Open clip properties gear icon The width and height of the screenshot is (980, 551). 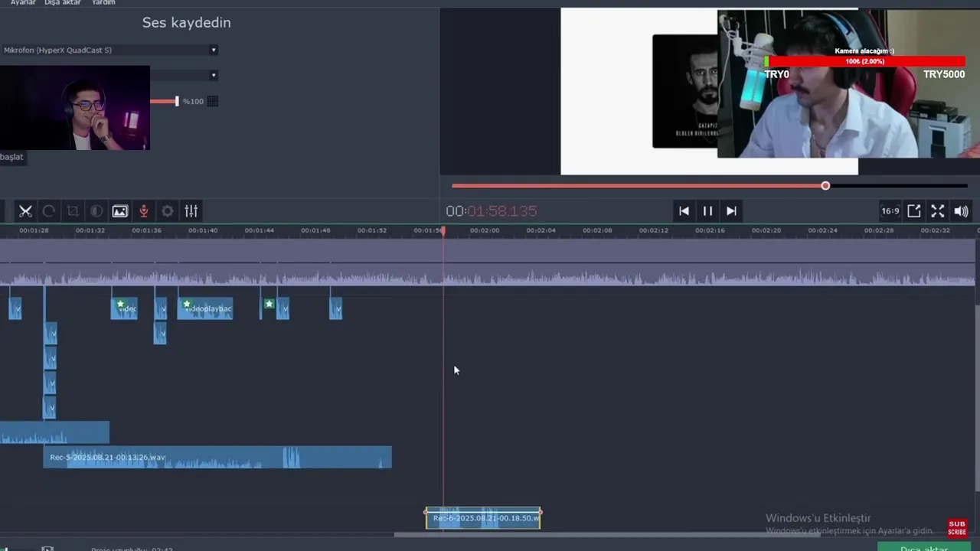[168, 211]
